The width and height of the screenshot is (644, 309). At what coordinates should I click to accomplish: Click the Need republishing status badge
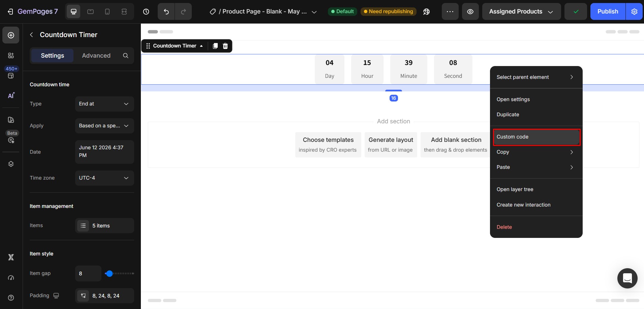pyautogui.click(x=388, y=11)
